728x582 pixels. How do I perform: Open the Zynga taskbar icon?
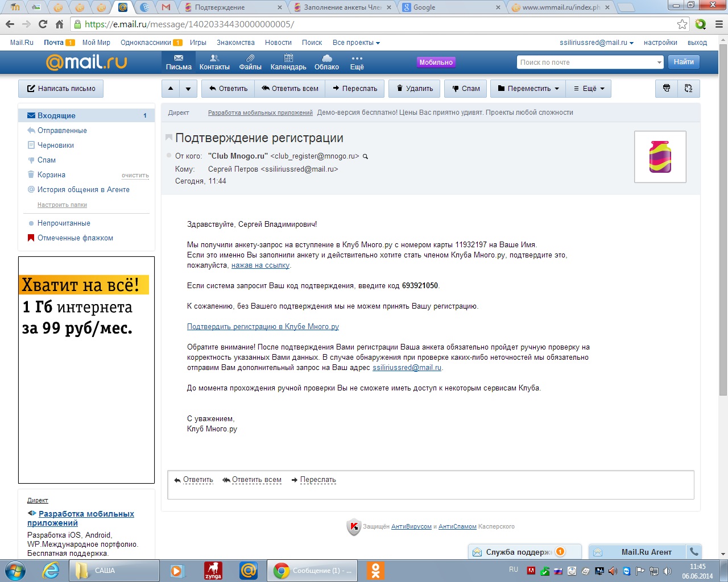click(x=213, y=571)
